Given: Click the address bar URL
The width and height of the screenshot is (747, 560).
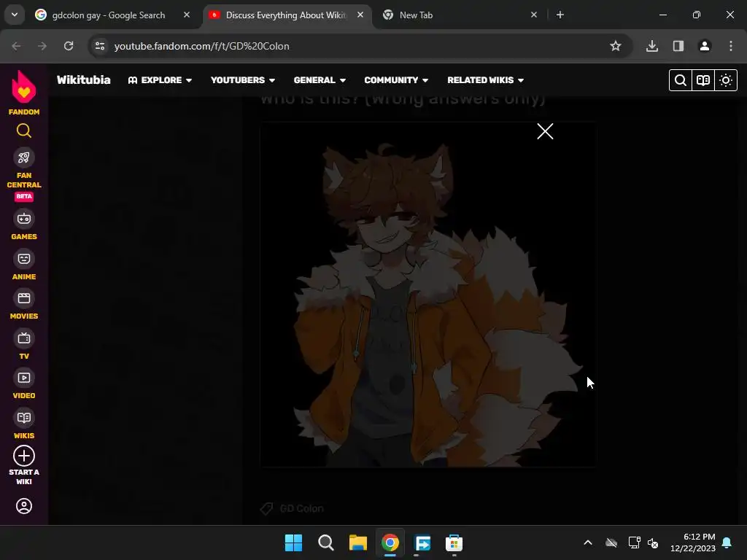Looking at the screenshot, I should click(x=201, y=46).
